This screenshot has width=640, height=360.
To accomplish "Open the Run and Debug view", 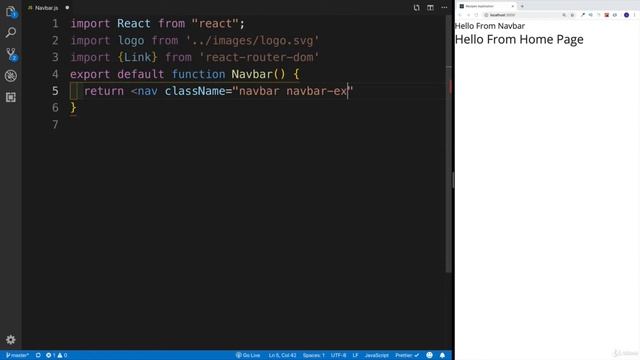I will (11, 76).
